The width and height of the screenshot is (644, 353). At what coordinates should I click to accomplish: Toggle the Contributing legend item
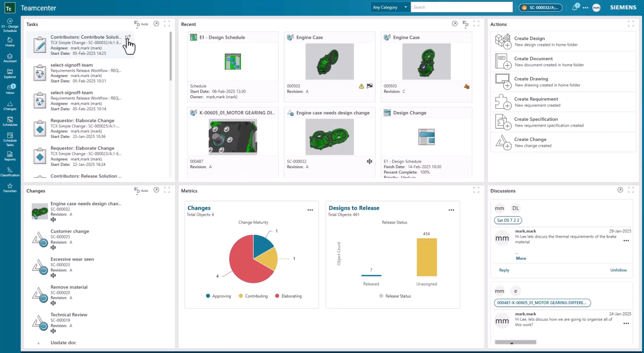coord(253,296)
